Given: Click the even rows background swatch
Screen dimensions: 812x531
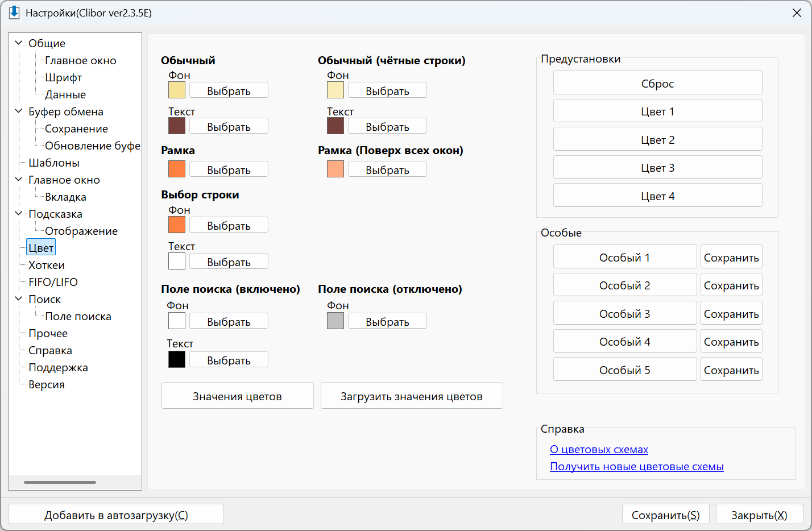Looking at the screenshot, I should pos(335,90).
